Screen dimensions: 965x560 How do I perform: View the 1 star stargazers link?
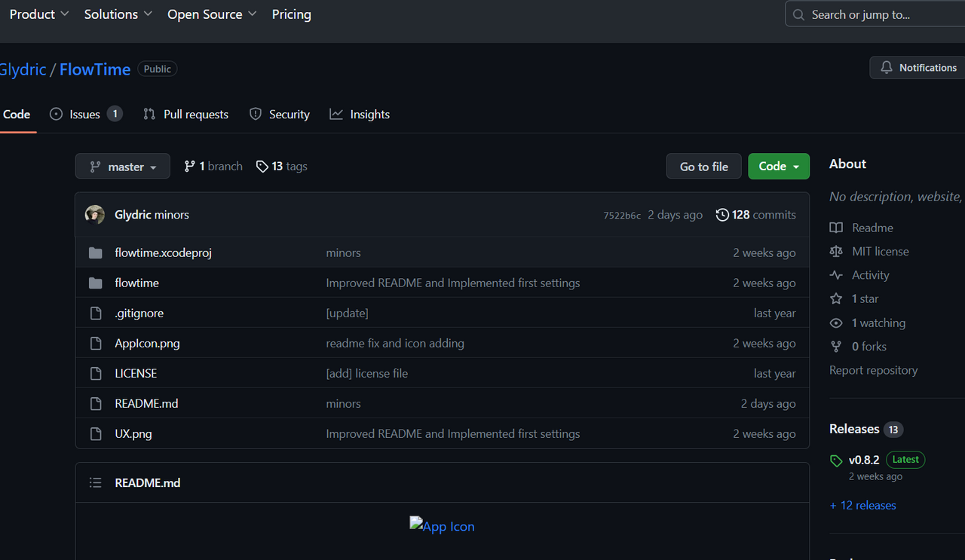(x=865, y=299)
